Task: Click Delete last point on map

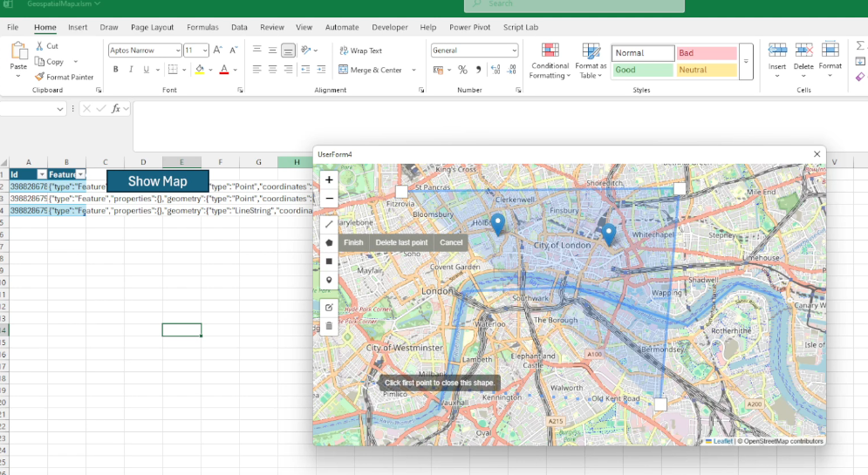Action: point(401,242)
